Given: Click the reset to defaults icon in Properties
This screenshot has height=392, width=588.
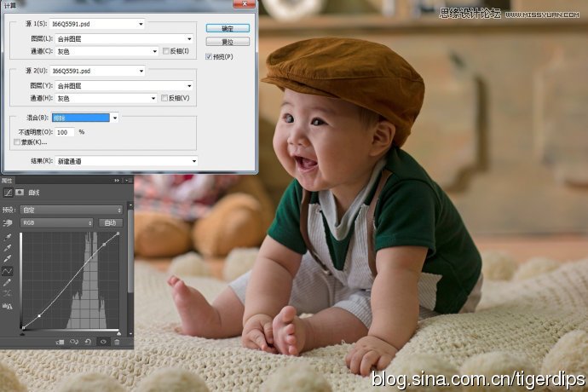Looking at the screenshot, I should tap(88, 342).
